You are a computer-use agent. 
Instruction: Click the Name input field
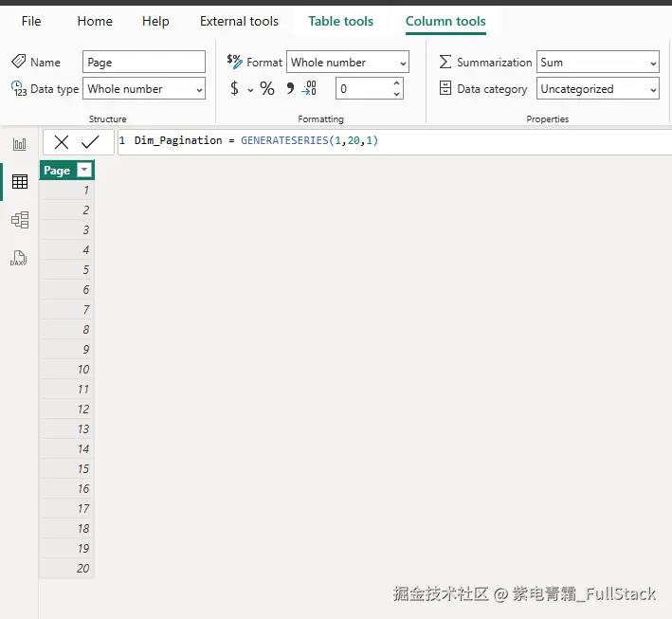click(x=144, y=62)
